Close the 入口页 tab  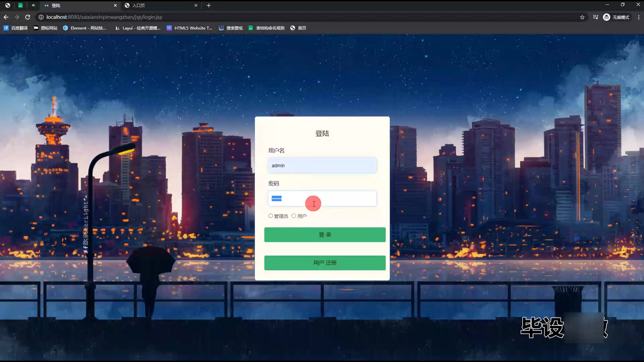pyautogui.click(x=196, y=5)
